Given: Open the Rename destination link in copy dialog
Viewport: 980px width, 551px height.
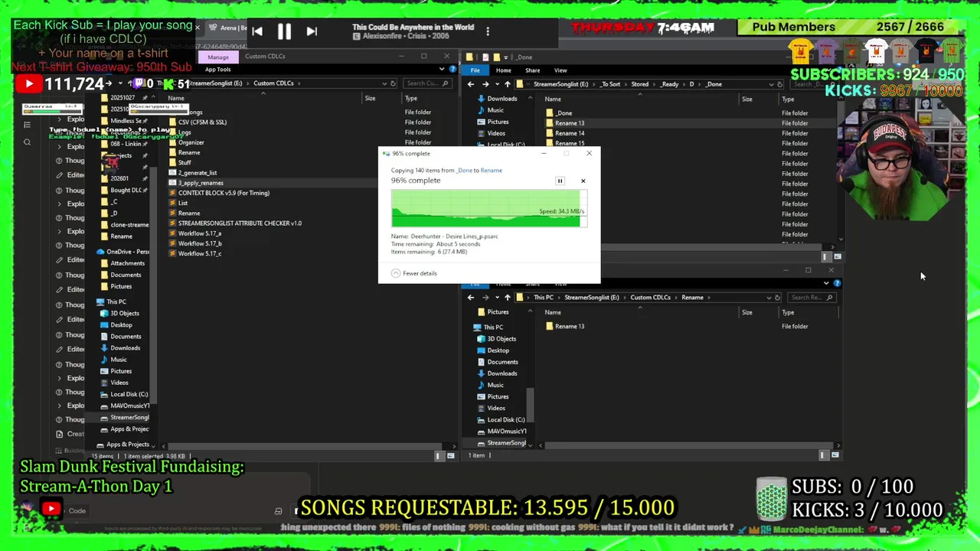Looking at the screenshot, I should pyautogui.click(x=492, y=171).
